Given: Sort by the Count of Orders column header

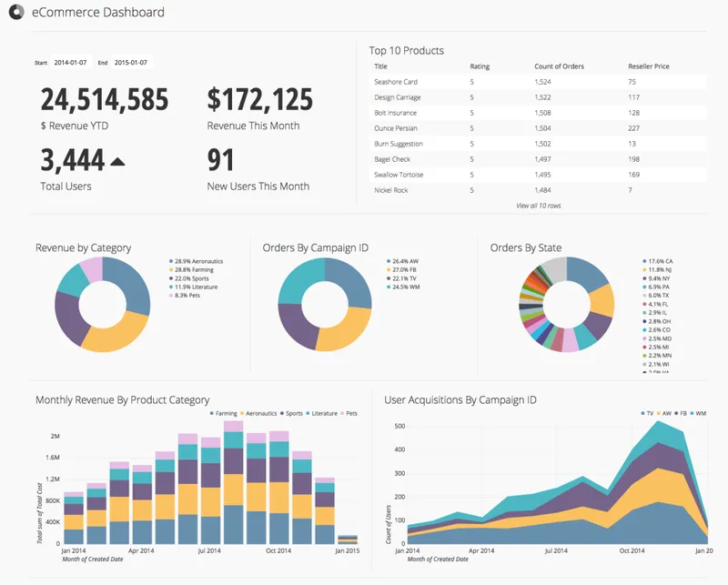Looking at the screenshot, I should (x=559, y=66).
